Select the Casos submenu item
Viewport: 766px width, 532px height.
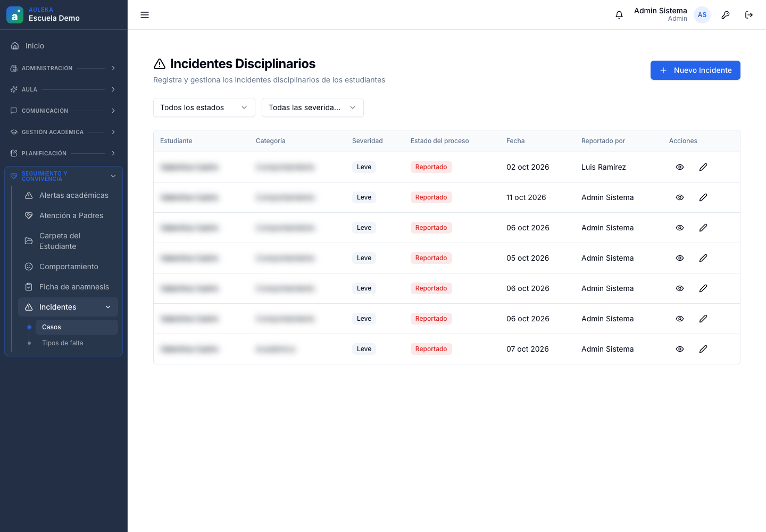[77, 327]
